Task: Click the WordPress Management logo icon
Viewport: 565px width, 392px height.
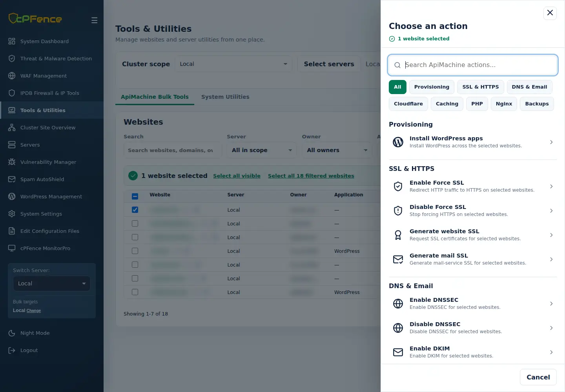Action: point(12,196)
